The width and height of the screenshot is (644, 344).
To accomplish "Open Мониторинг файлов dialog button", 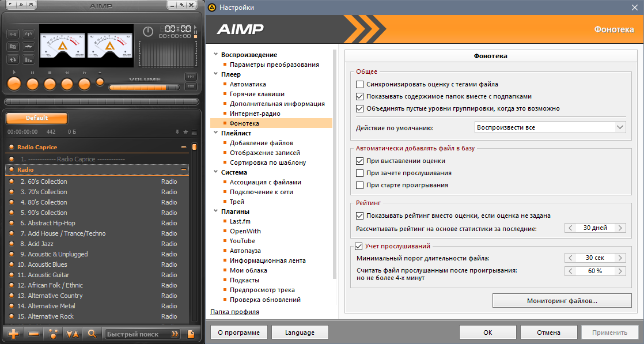I will (x=562, y=301).
